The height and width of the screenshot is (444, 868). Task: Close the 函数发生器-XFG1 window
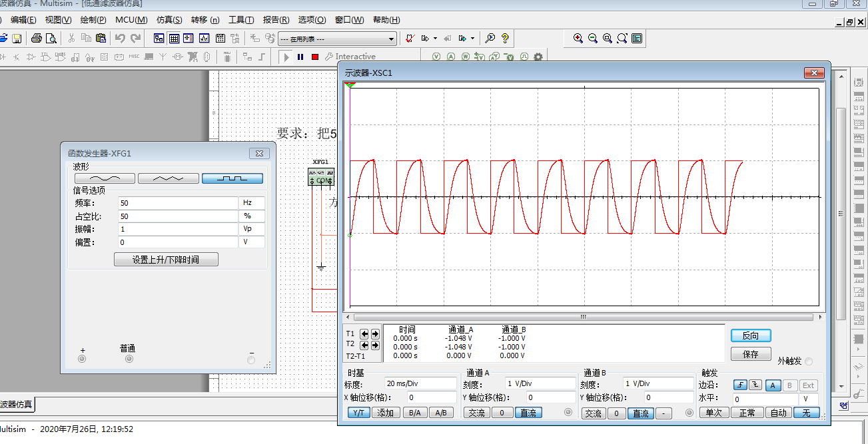click(259, 154)
